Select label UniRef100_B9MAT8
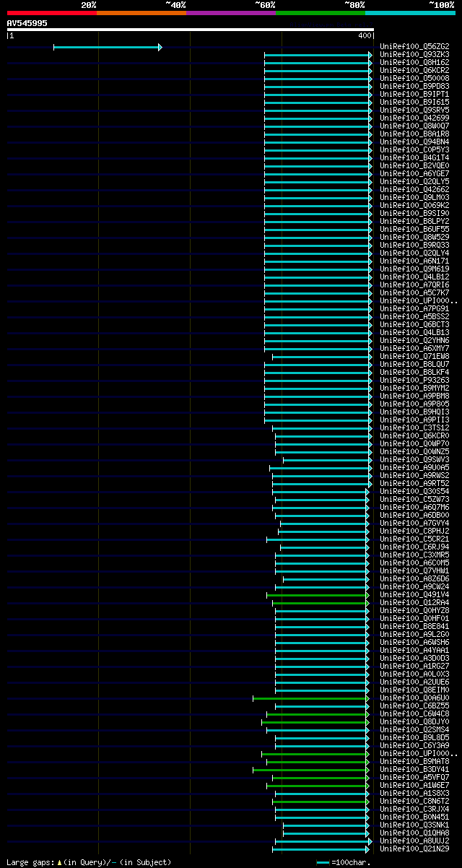The height and width of the screenshot is (868, 462). (x=414, y=762)
